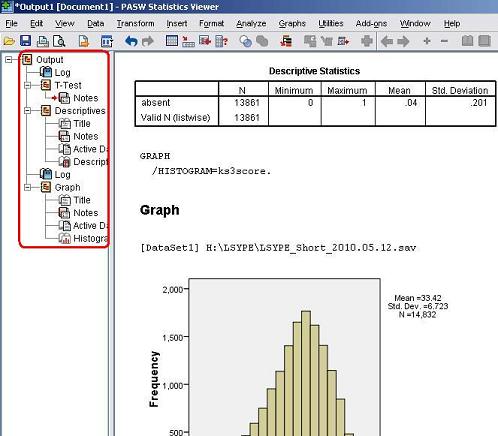
Task: Open Variables info icon with question mark
Action: pyautogui.click(x=222, y=41)
